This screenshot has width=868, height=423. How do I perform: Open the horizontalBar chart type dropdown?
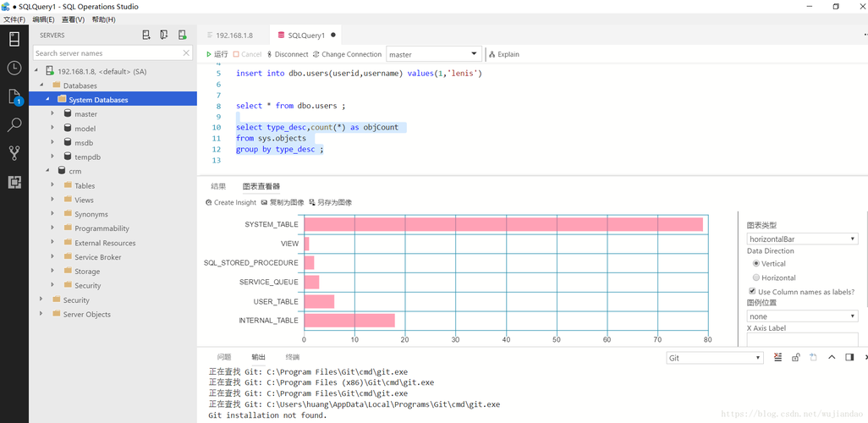point(802,239)
